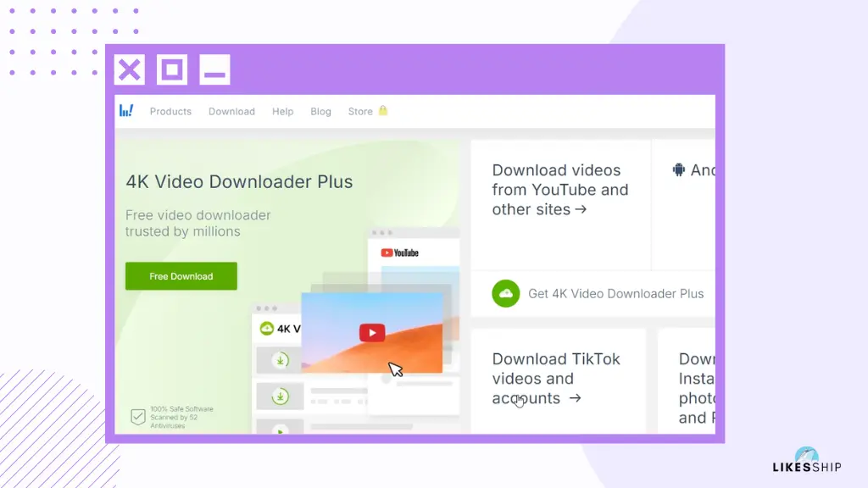Click the Android robot icon
868x488 pixels.
point(679,169)
